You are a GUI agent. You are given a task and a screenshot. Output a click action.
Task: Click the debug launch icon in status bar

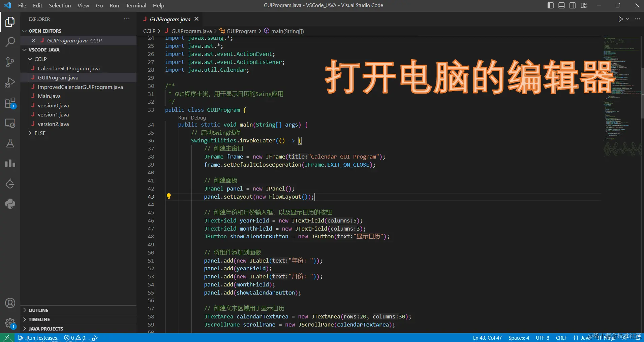[95, 338]
